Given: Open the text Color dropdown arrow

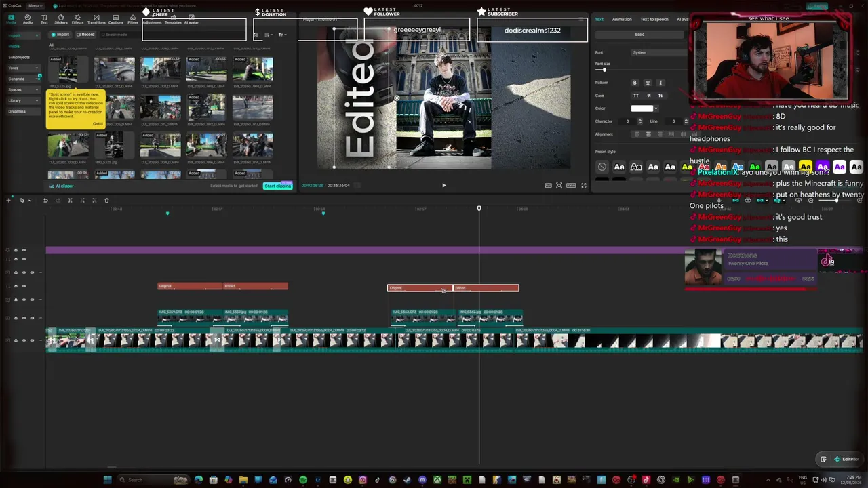Looking at the screenshot, I should [656, 108].
